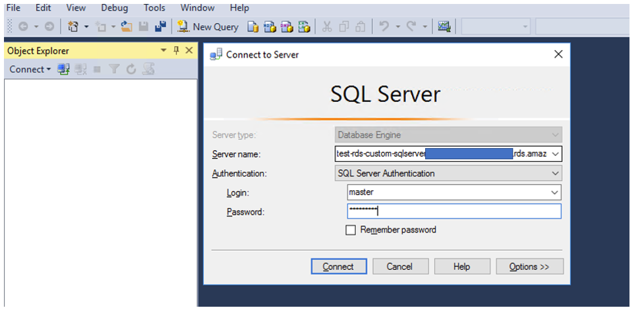
Task: Close the Object Explorer panel
Action: [189, 51]
